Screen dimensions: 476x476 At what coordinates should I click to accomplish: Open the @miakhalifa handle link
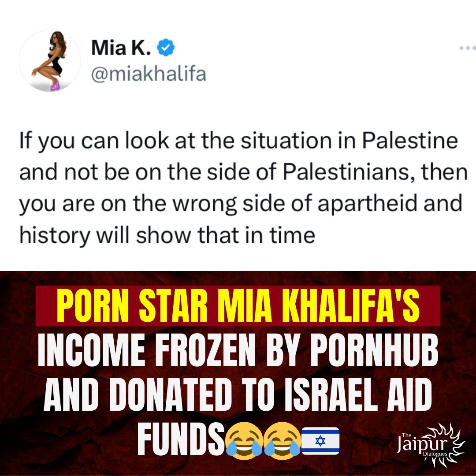click(x=149, y=74)
